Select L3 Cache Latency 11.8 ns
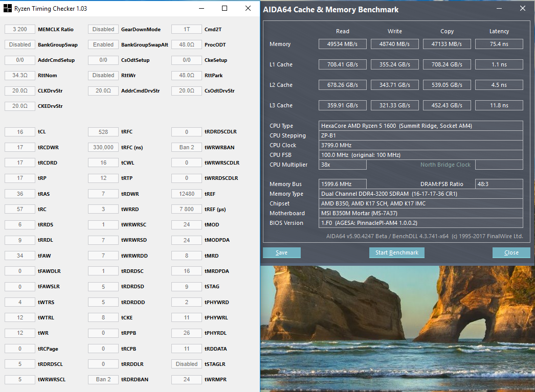This screenshot has width=535, height=392. click(x=499, y=105)
